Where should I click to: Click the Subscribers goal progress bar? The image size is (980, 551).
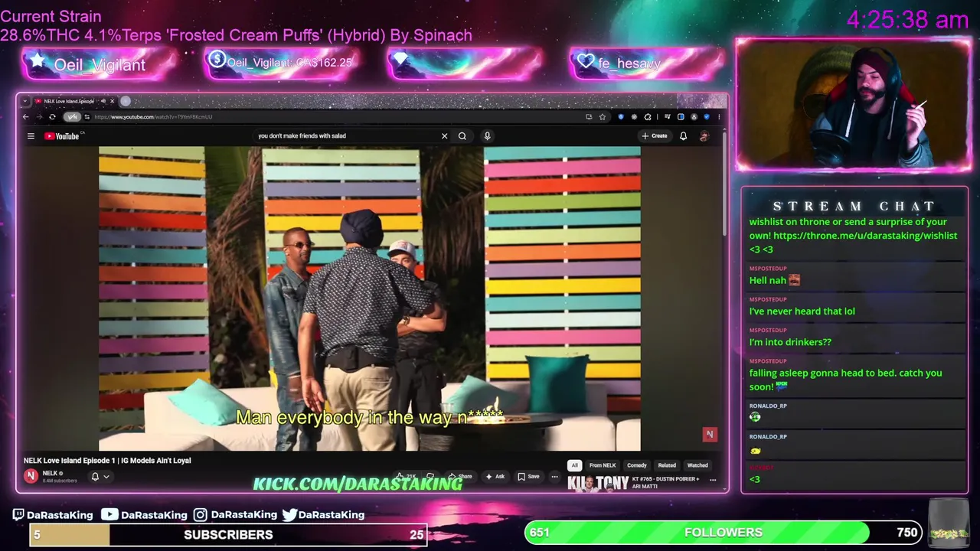tap(228, 535)
